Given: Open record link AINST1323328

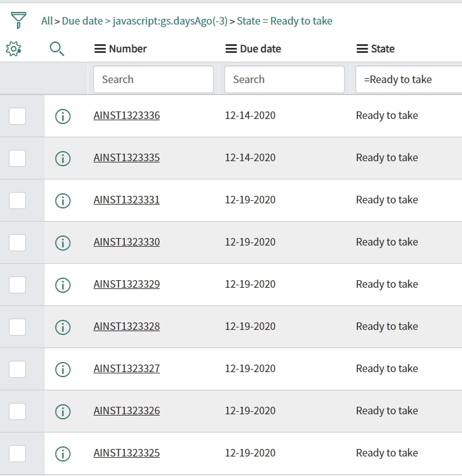Looking at the screenshot, I should (127, 326).
